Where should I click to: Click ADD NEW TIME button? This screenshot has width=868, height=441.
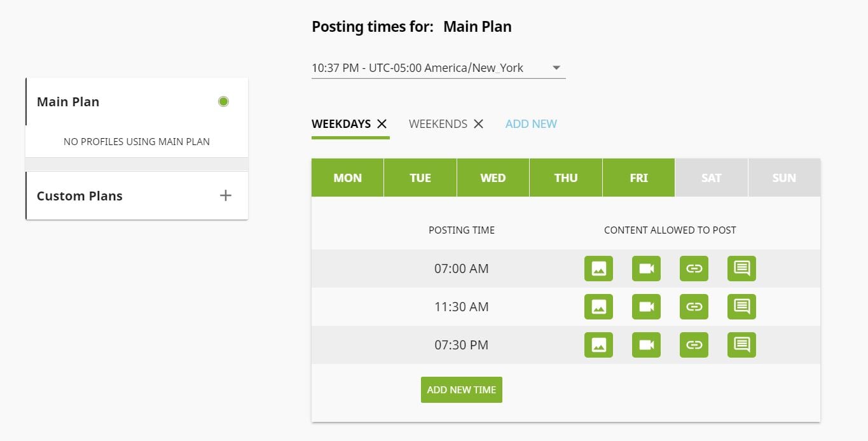coord(462,390)
